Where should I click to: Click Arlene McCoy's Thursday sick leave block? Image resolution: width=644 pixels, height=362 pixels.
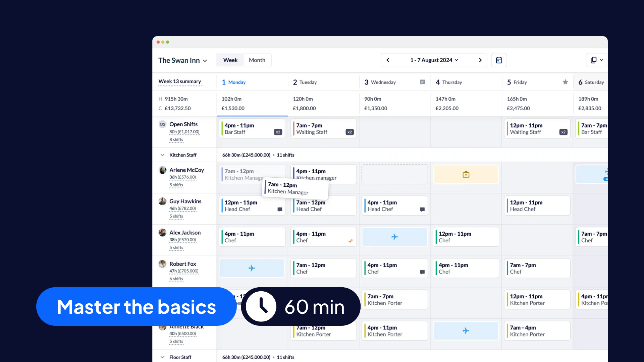pos(466,174)
